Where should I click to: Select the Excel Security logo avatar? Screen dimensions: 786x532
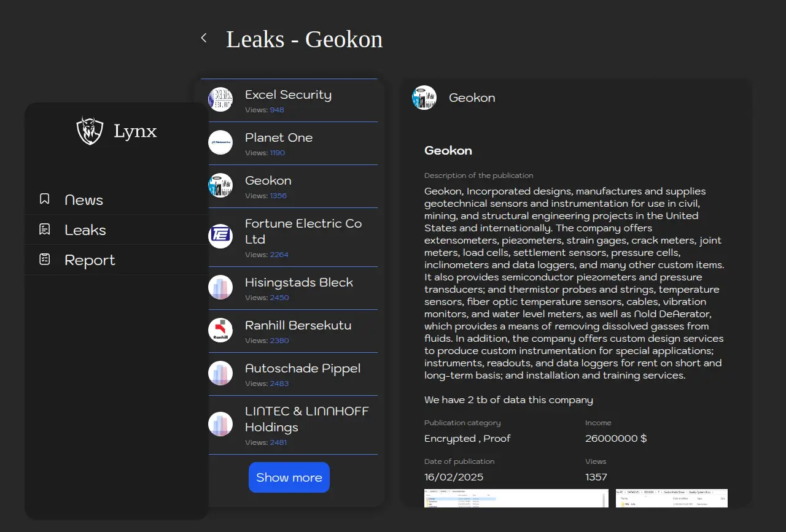[x=220, y=99]
